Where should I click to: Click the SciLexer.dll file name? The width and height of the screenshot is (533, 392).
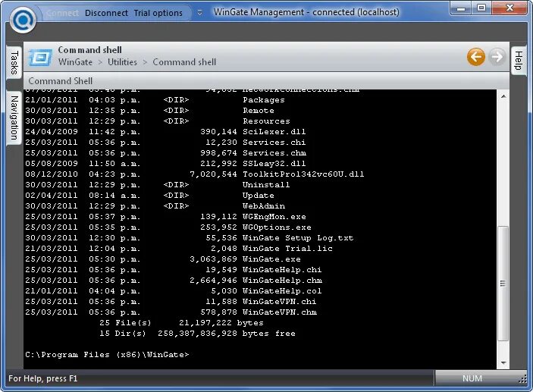[x=274, y=132]
